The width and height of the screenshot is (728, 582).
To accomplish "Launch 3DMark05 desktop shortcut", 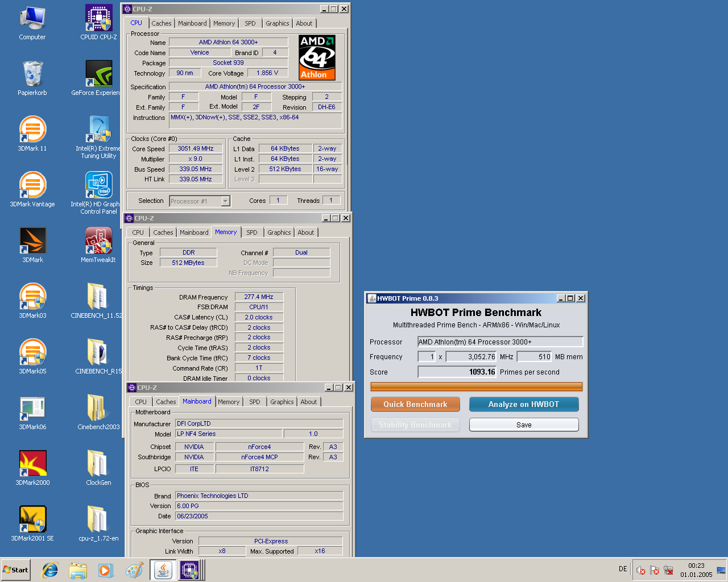I will [x=32, y=357].
